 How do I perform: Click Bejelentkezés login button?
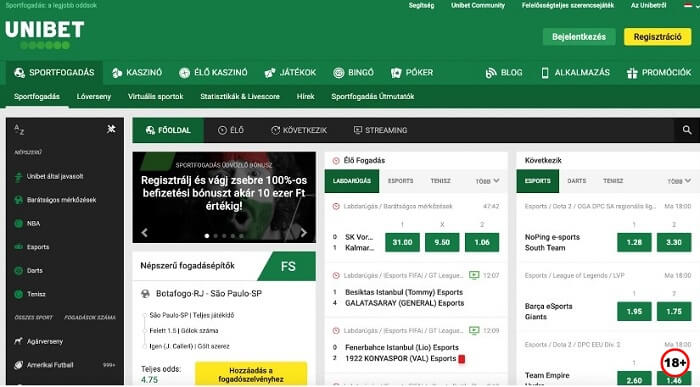tap(579, 37)
